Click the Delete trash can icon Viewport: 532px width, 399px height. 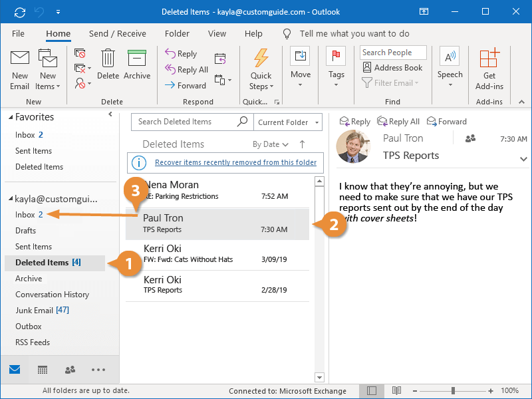click(108, 65)
